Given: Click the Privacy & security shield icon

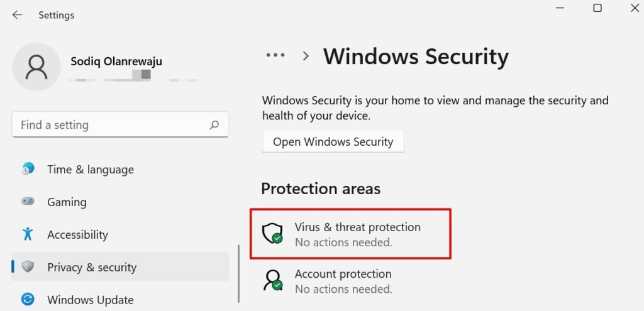Looking at the screenshot, I should pyautogui.click(x=28, y=267).
